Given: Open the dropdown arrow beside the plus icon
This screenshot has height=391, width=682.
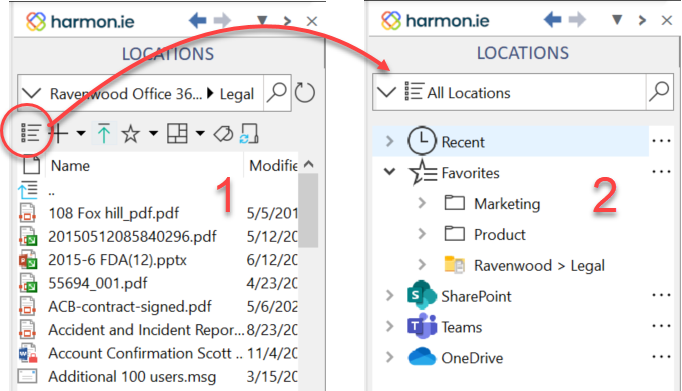Looking at the screenshot, I should point(81,133).
